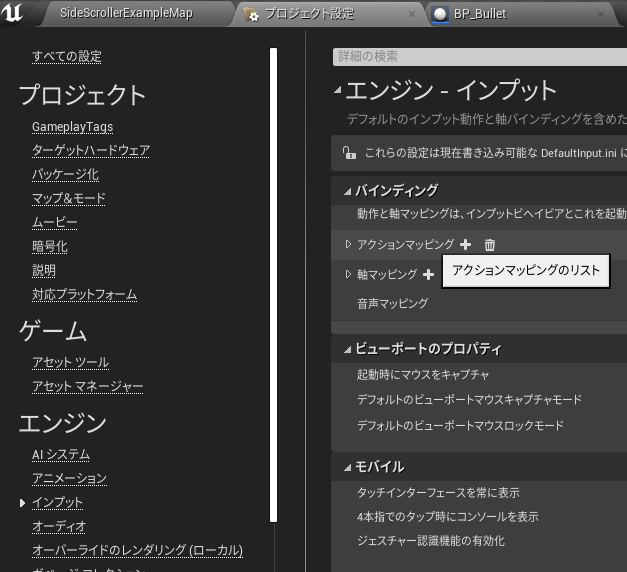The image size is (627, 572).
Task: Select ジェスチャー認識機能の有効化 property
Action: [x=431, y=541]
